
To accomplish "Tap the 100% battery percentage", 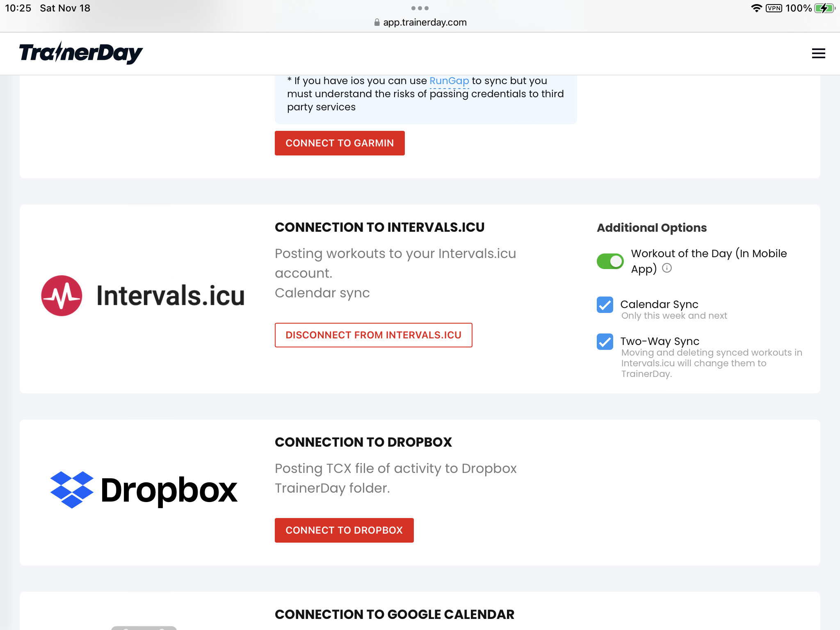I will (798, 8).
